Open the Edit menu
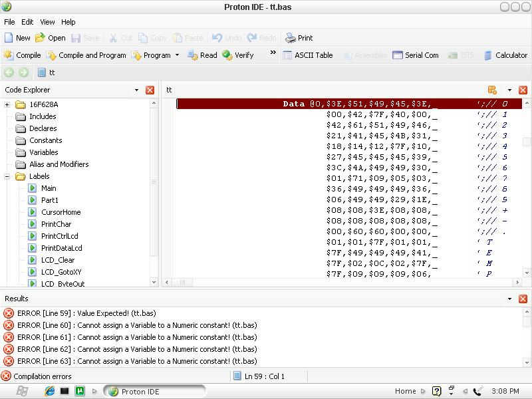The image size is (532, 399). click(x=27, y=22)
